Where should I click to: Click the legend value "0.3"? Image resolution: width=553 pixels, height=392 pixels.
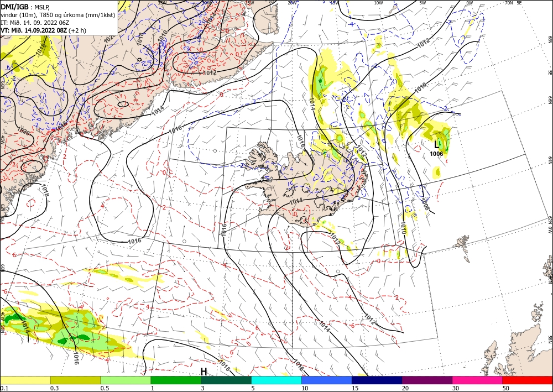54,388
